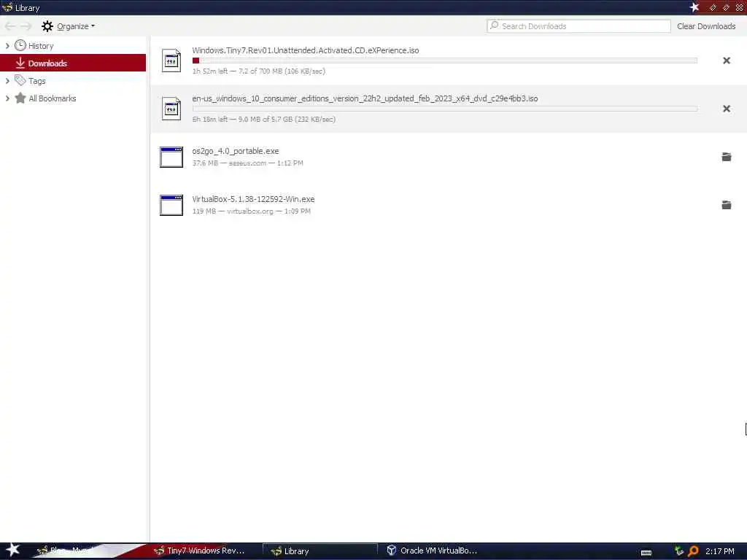Click the star button in title bar
The image size is (747, 560).
tap(694, 7)
